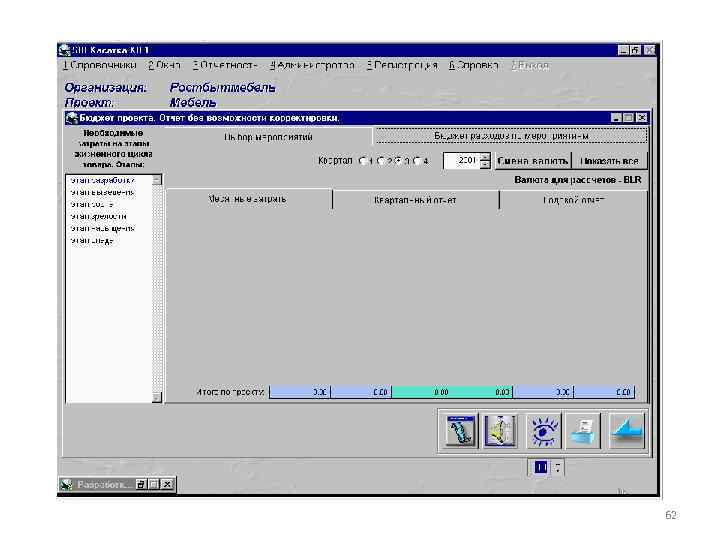Click the Бюджет проекта window title icon

pyautogui.click(x=71, y=118)
